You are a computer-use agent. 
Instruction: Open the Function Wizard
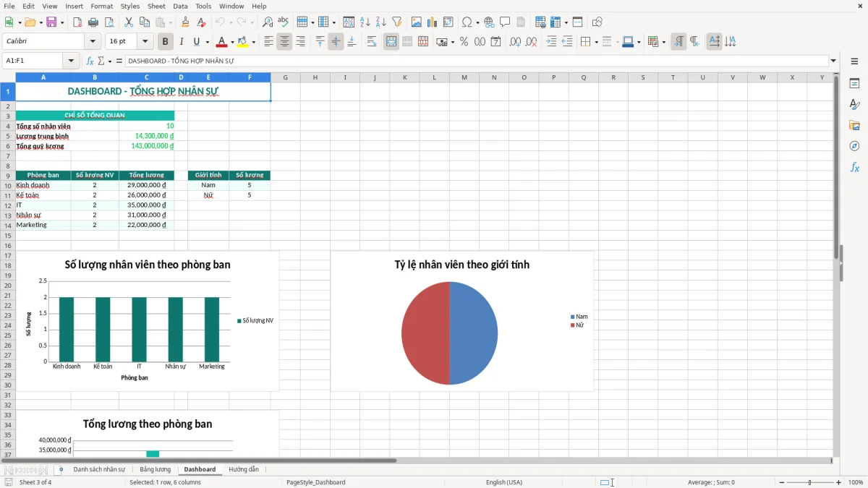click(x=90, y=61)
